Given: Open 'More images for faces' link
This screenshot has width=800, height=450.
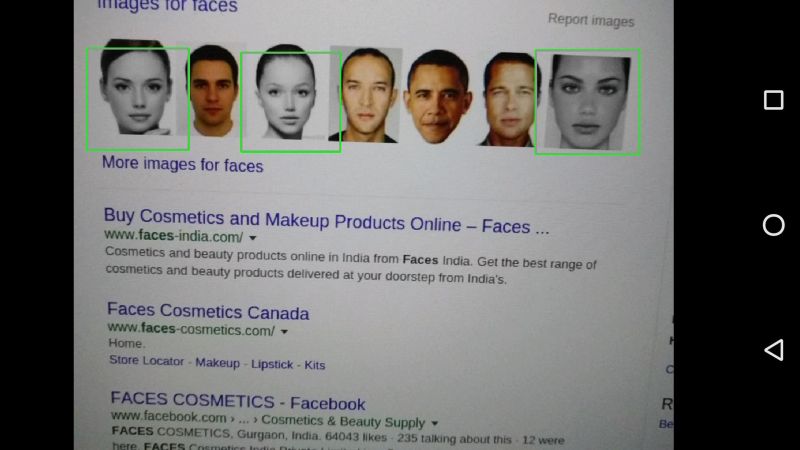Looking at the screenshot, I should (183, 164).
